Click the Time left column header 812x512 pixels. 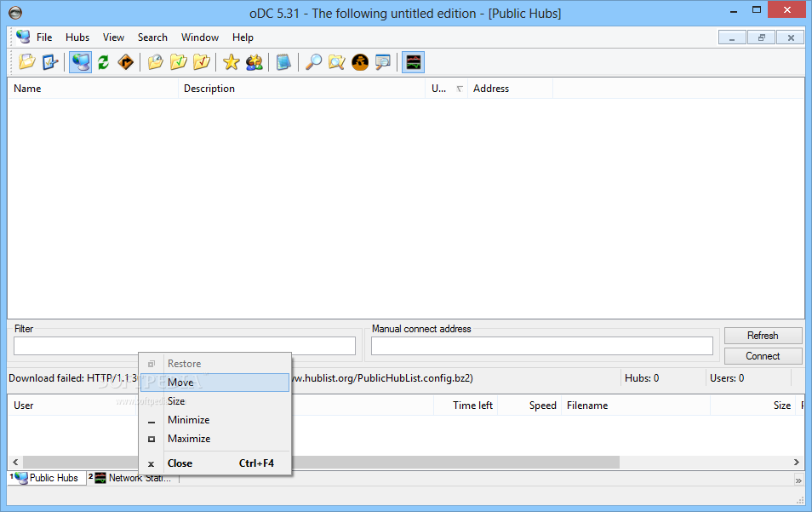[x=466, y=406]
